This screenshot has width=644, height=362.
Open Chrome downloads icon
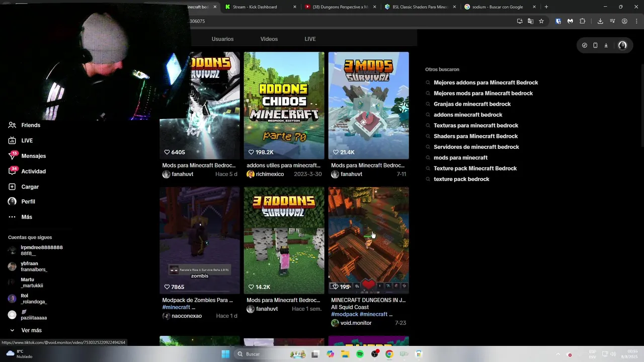pyautogui.click(x=600, y=21)
